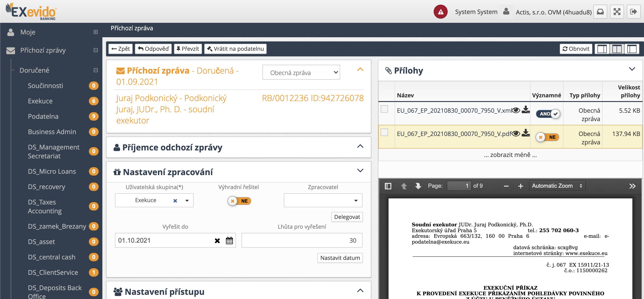Click the EXevido Banking logo
644x299 pixels.
coord(31,11)
